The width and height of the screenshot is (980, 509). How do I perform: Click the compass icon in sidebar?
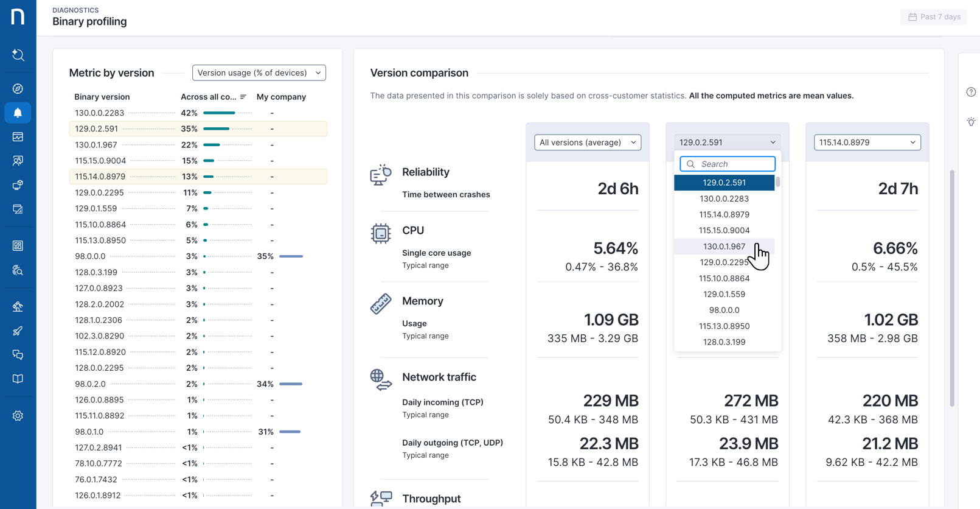pyautogui.click(x=18, y=89)
